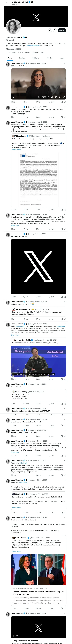This screenshot has height=644, width=72.
Task: Open the 670.5K Followers list
Action: click(24, 52)
